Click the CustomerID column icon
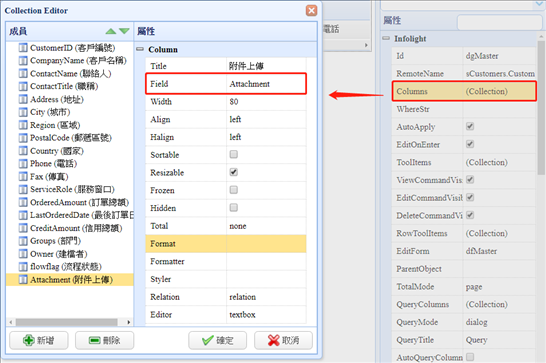Image resolution: width=546 pixels, height=363 pixels. point(23,48)
